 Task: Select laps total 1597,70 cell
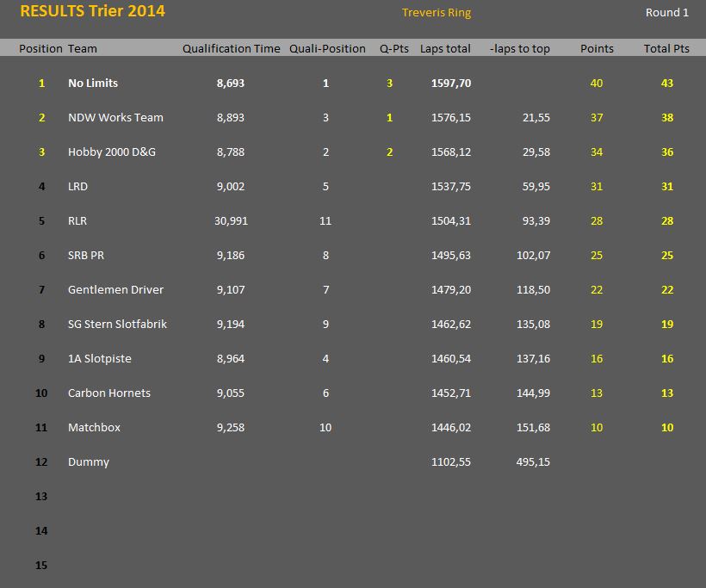pos(450,84)
